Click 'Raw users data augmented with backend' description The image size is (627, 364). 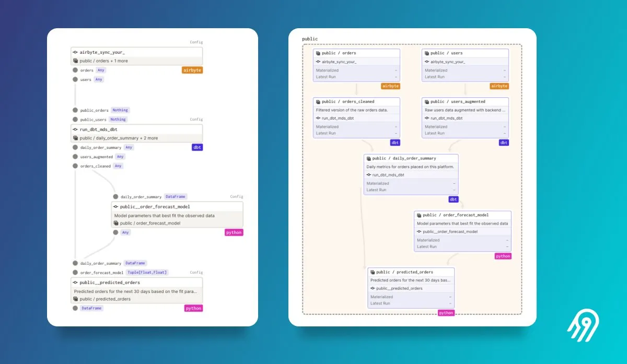point(464,110)
